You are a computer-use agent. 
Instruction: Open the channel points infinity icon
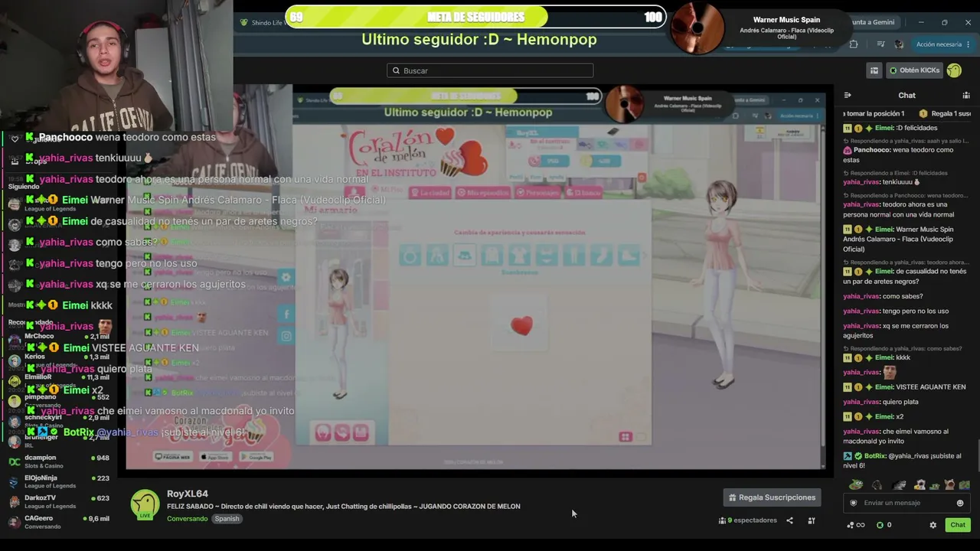(855, 525)
